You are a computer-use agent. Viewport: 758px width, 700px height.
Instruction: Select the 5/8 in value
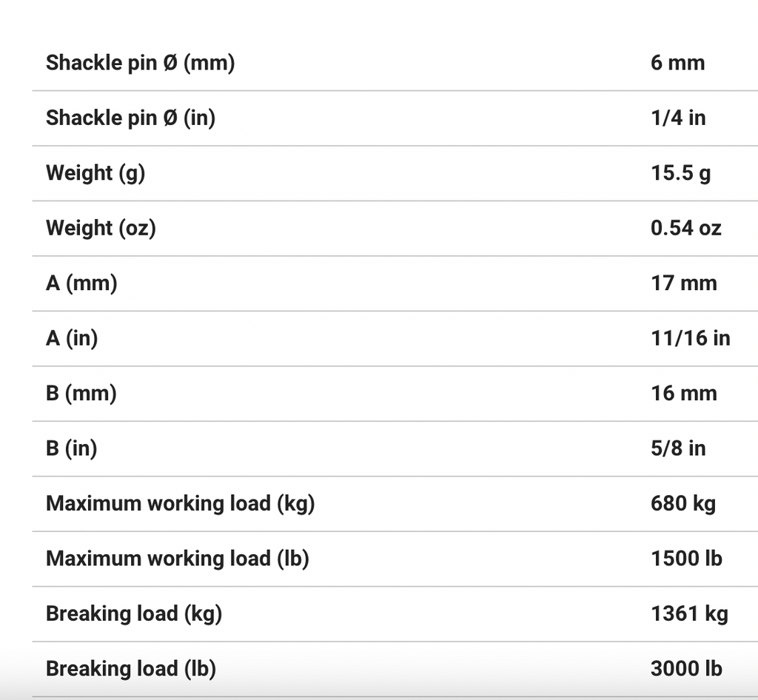click(677, 448)
